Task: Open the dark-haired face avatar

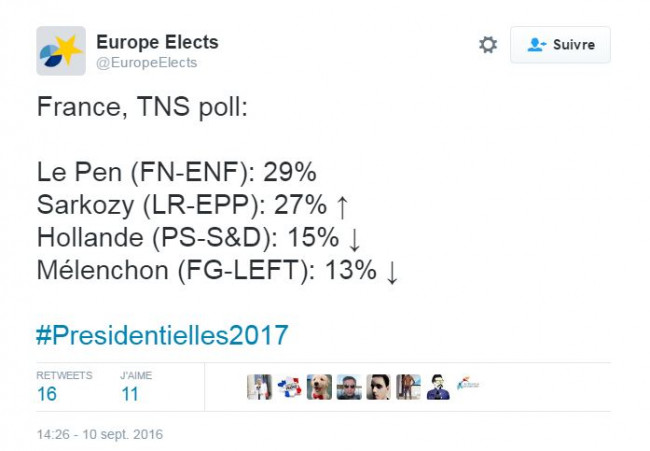Action: 378,387
